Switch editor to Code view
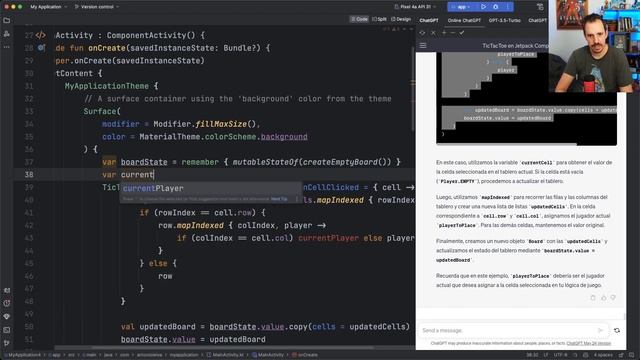 [x=359, y=19]
